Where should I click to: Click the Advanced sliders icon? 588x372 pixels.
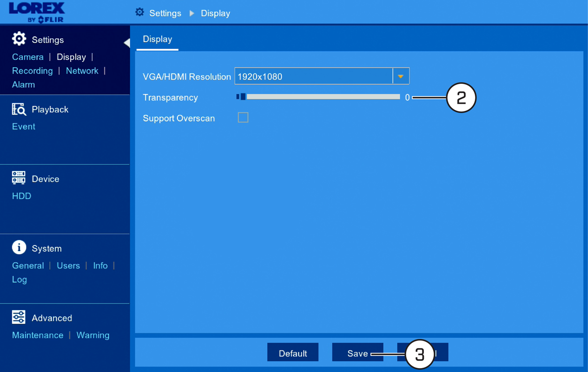[x=19, y=317]
